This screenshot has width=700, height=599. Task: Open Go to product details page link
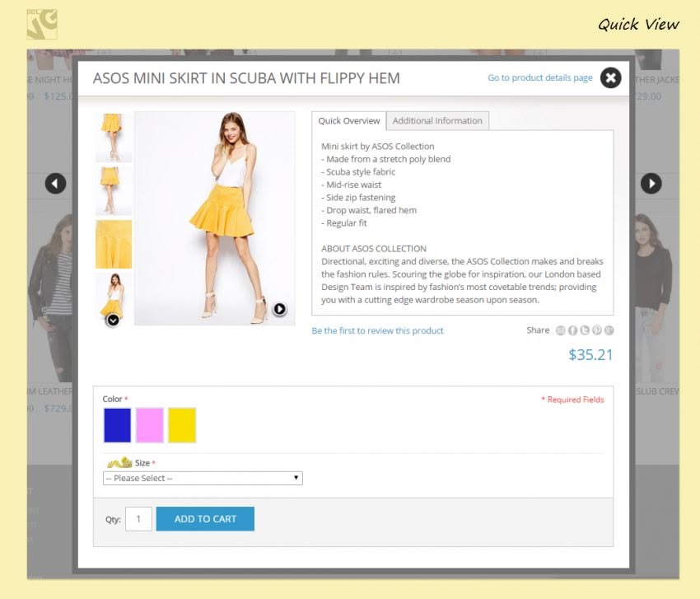539,77
